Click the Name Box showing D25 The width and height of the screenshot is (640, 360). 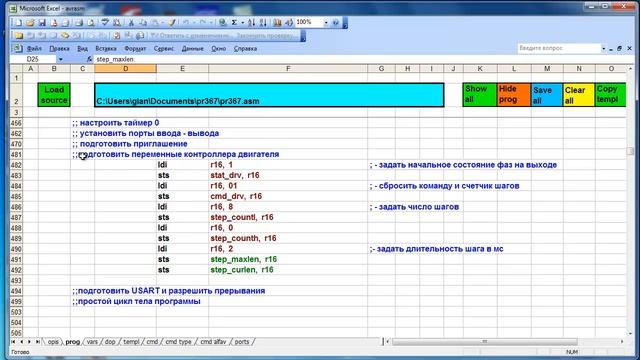click(x=33, y=59)
